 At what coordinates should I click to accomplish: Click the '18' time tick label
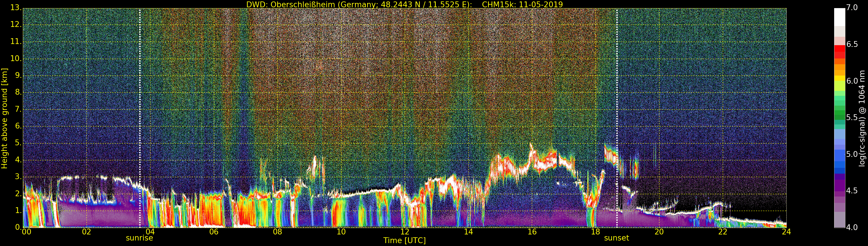[596, 232]
